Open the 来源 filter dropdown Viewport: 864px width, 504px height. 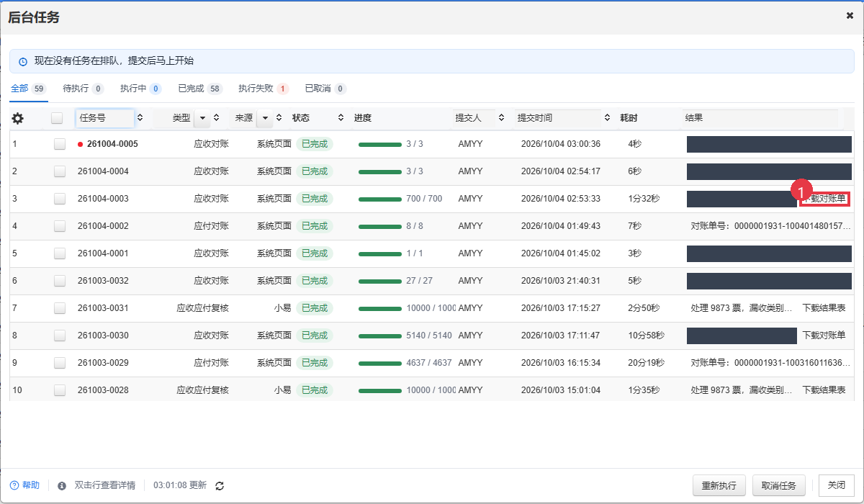[265, 118]
